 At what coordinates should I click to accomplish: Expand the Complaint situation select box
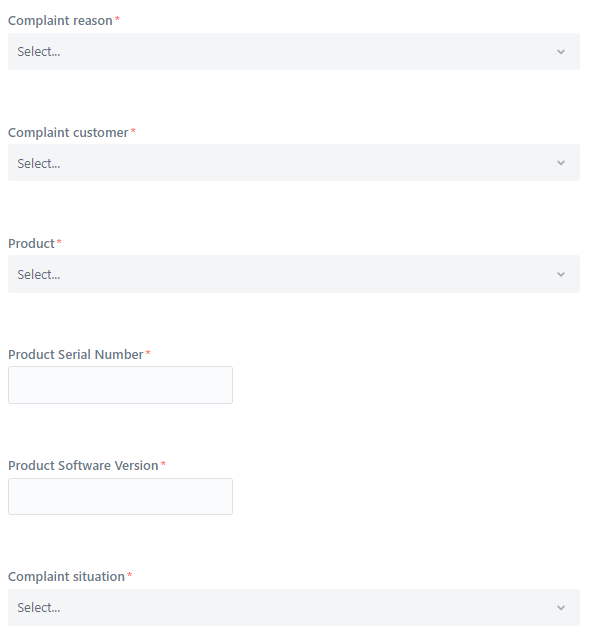294,607
